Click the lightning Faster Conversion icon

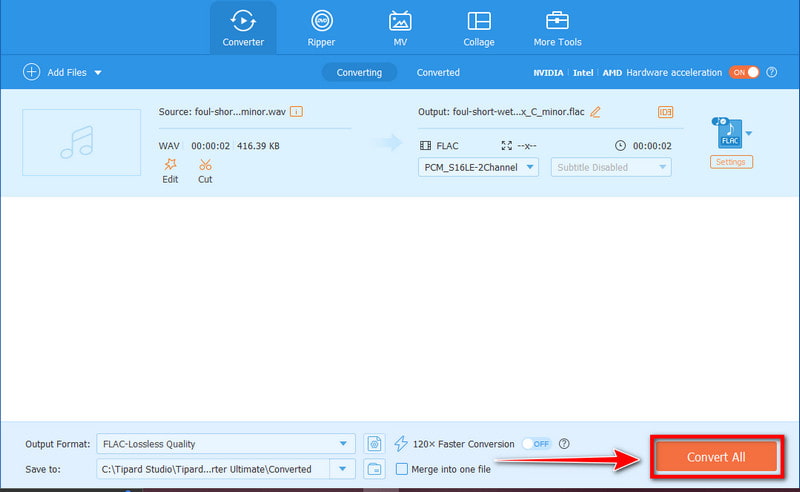(x=401, y=444)
